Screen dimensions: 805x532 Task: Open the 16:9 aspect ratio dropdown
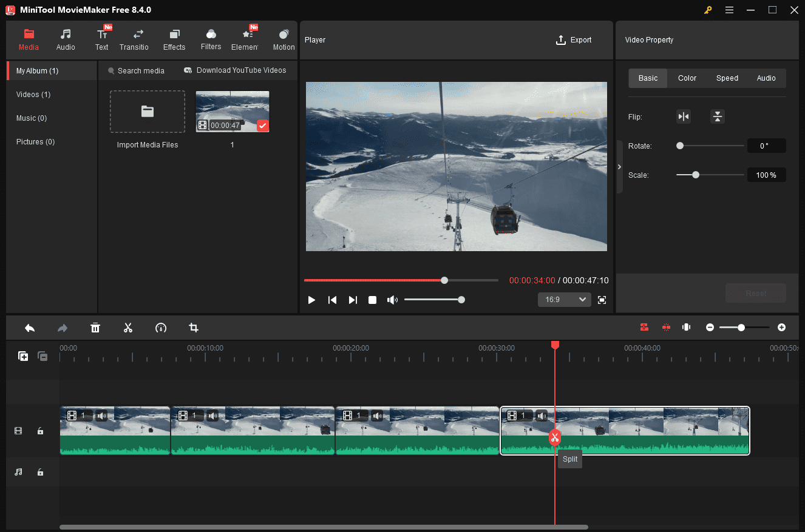click(x=564, y=299)
